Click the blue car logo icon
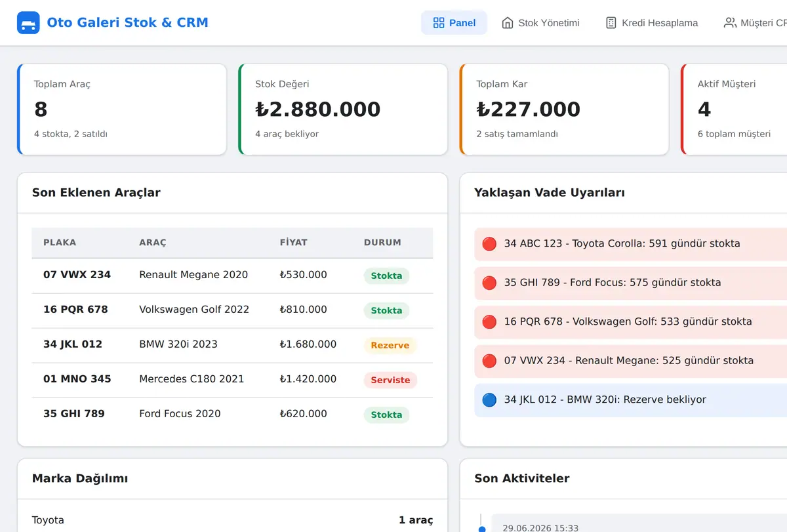Viewport: 787px width, 532px height. (x=28, y=23)
